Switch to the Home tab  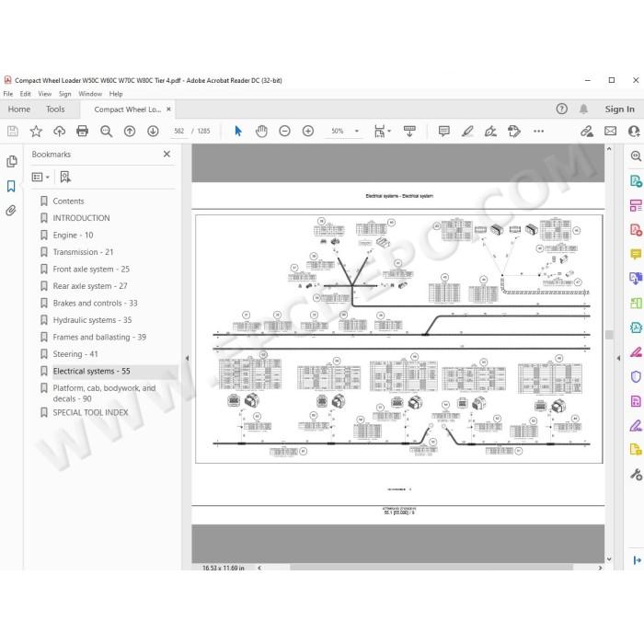[19, 109]
